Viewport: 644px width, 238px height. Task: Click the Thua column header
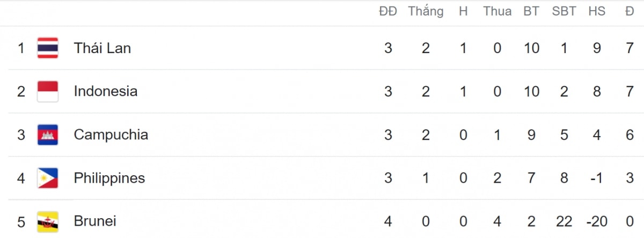point(497,11)
